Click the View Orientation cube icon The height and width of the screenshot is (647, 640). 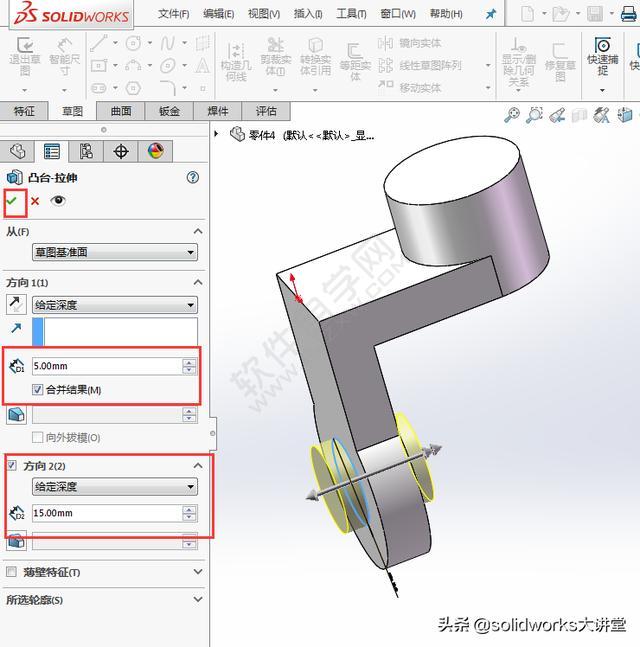[x=625, y=115]
